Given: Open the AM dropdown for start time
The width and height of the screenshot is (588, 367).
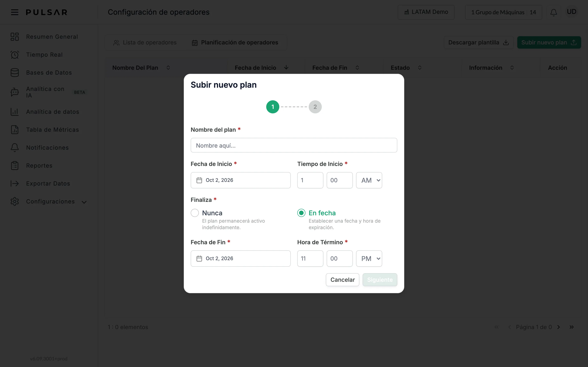Looking at the screenshot, I should click(369, 180).
